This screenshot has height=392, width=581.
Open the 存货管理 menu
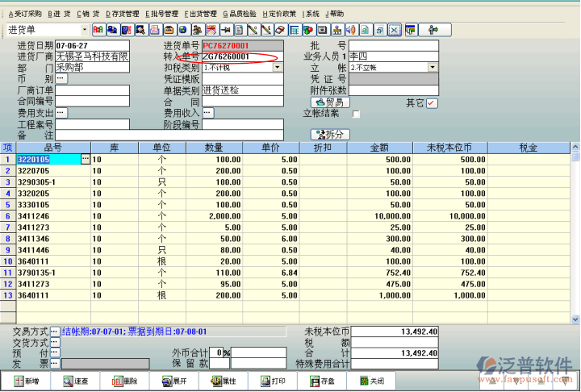(x=122, y=14)
